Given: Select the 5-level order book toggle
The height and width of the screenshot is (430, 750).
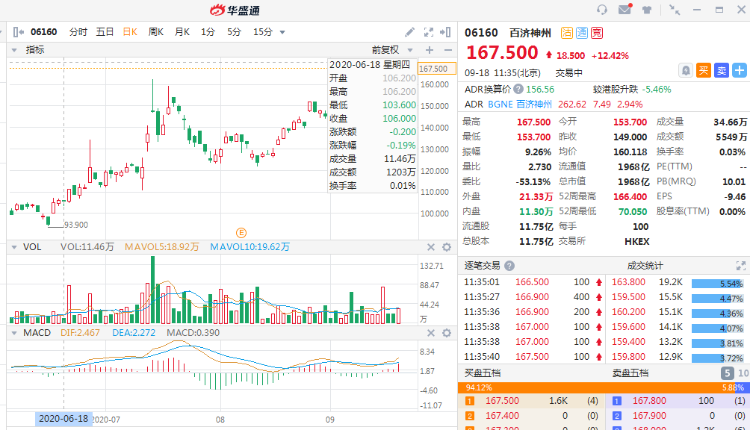Looking at the screenshot, I should point(727,373).
